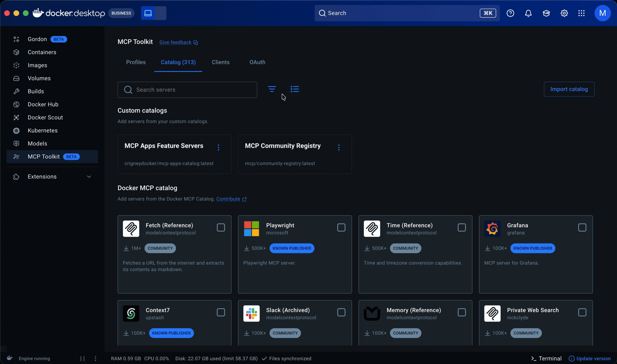The width and height of the screenshot is (617, 364).
Task: Click the Import catalog button
Action: click(569, 89)
